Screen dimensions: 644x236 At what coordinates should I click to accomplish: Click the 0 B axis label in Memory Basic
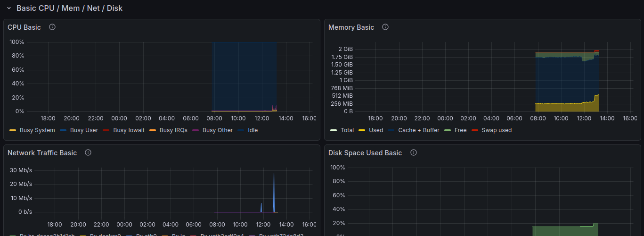click(x=348, y=111)
